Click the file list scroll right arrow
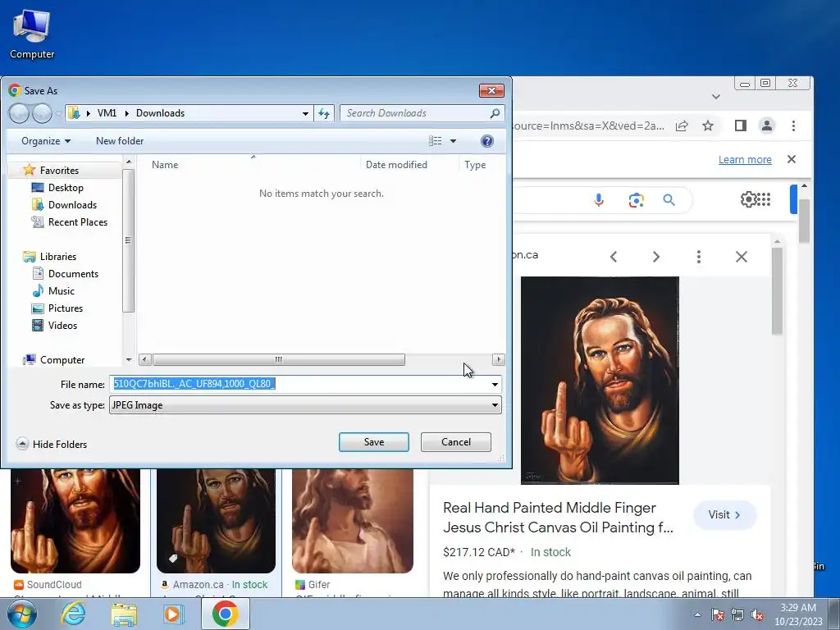This screenshot has width=840, height=630. pyautogui.click(x=499, y=360)
